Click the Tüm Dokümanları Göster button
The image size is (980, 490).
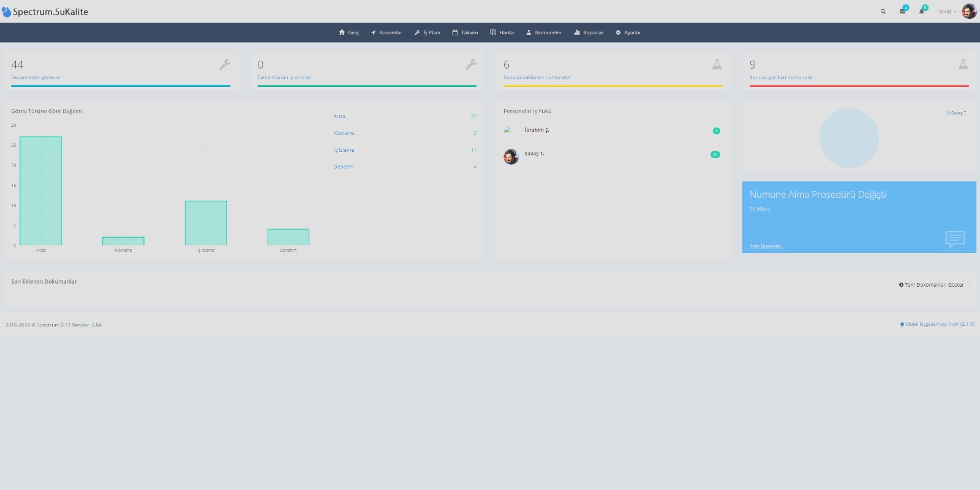(x=931, y=285)
